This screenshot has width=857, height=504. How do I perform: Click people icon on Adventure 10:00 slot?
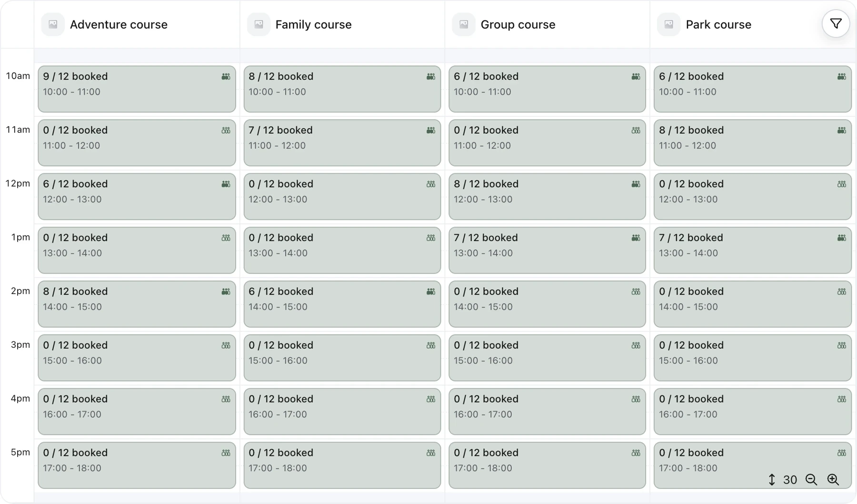pos(226,77)
